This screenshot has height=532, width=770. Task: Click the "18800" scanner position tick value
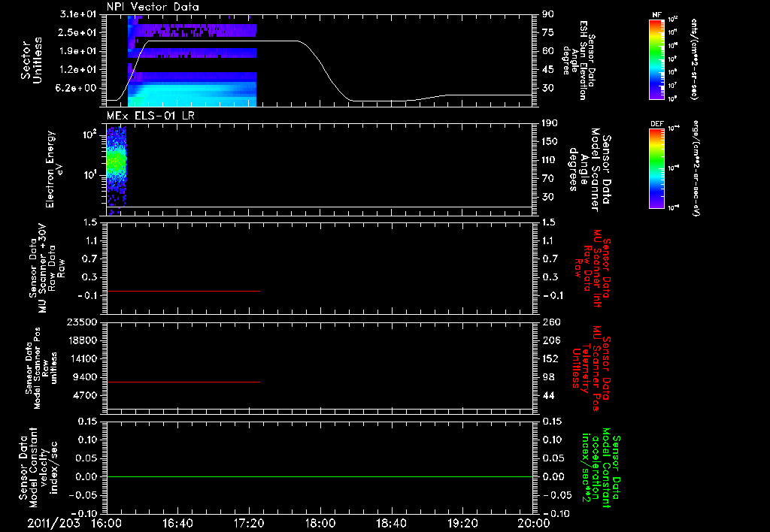[x=82, y=340]
